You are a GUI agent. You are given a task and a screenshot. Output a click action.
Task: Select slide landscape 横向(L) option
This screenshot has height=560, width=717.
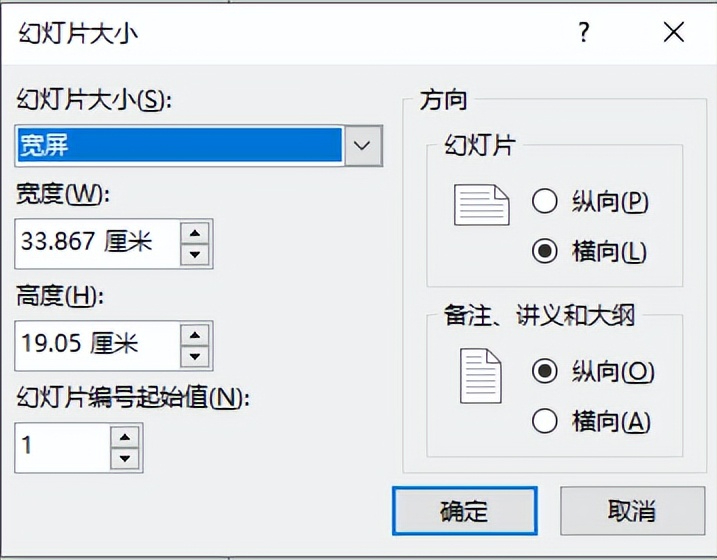[x=589, y=251]
